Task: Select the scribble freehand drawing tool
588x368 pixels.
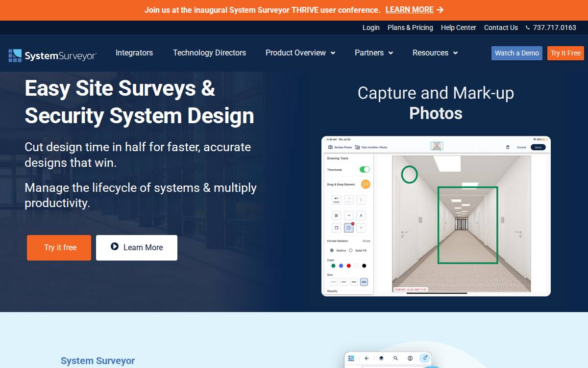Action: pos(336,215)
